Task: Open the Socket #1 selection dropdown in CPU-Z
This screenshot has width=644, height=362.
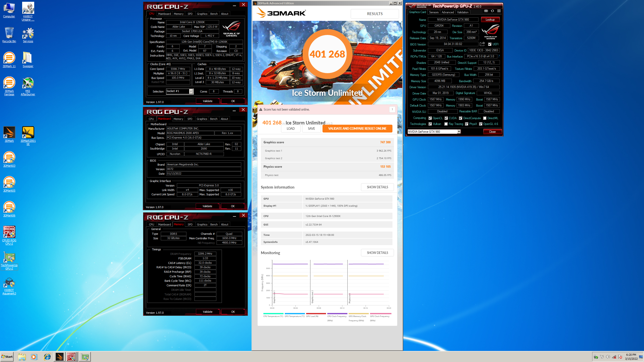Action: 180,91
